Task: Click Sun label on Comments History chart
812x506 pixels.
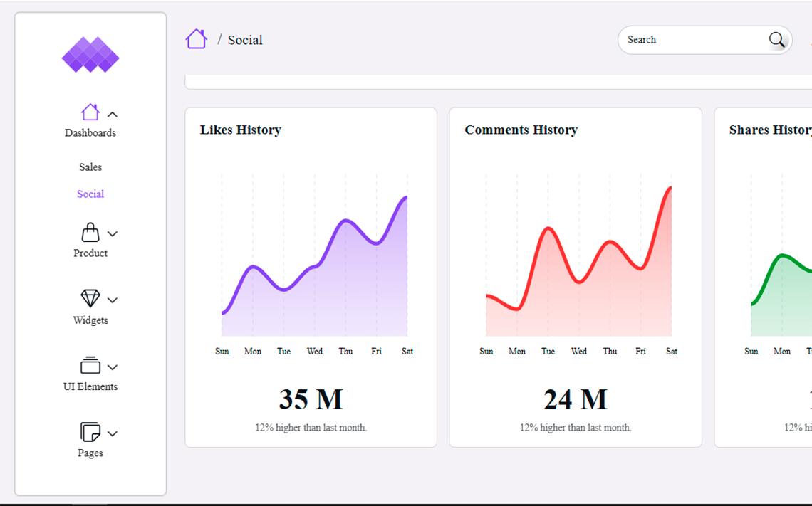Action: tap(486, 352)
